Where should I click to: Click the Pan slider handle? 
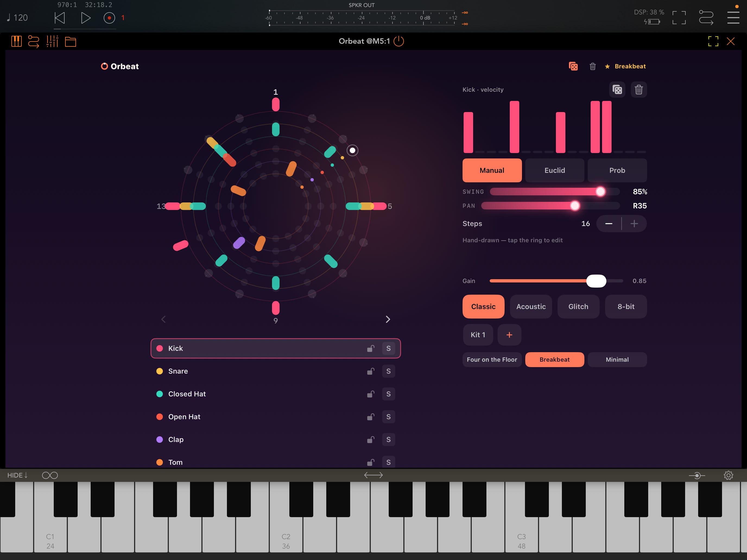(x=575, y=206)
